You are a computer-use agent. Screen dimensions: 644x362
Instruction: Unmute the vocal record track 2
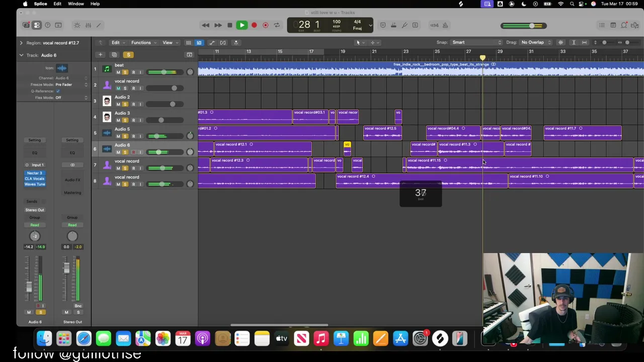[x=118, y=88]
